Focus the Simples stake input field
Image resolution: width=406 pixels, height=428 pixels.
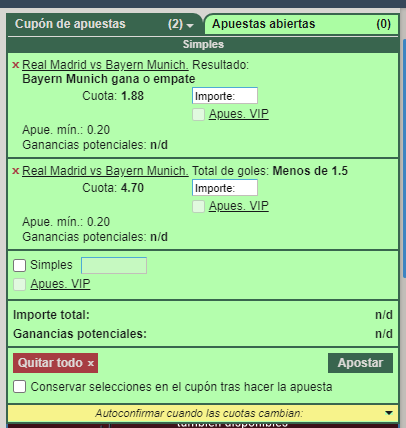114,266
